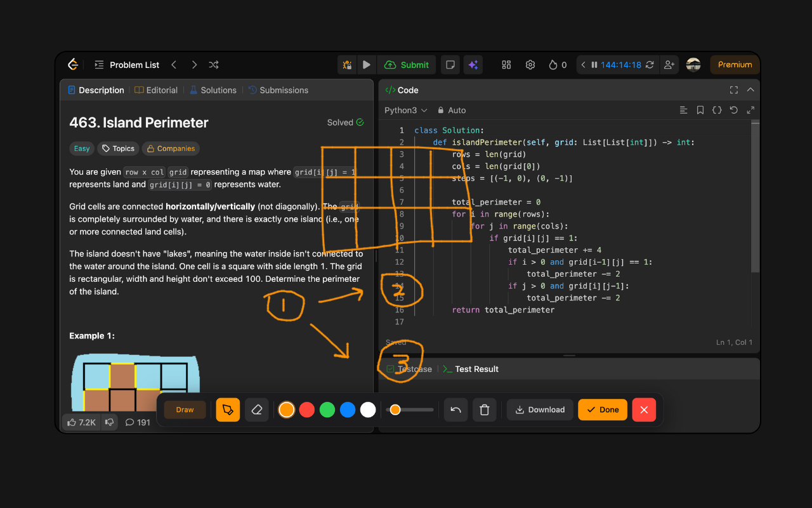Screen dimensions: 812x508
Task: Collapse the timer using its left chevron
Action: [x=583, y=64]
